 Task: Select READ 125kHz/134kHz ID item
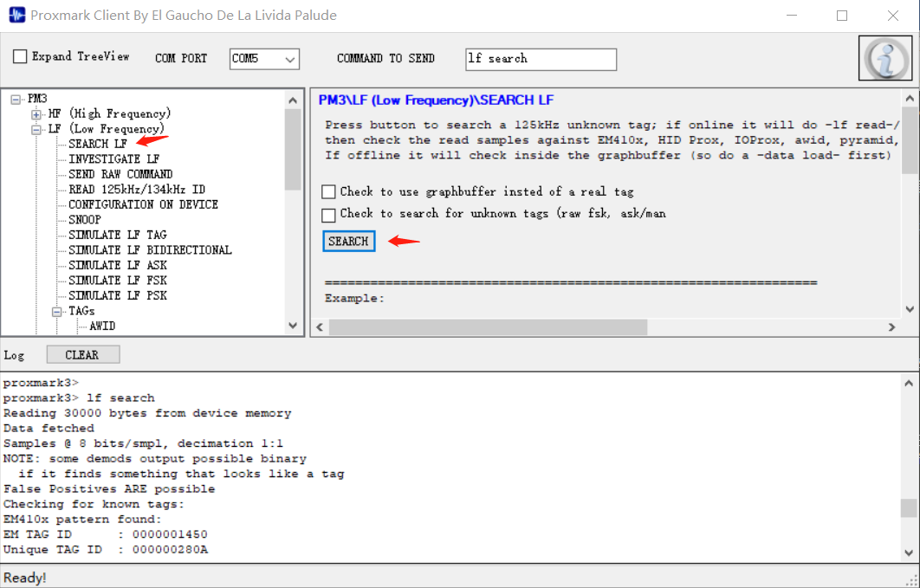point(137,190)
